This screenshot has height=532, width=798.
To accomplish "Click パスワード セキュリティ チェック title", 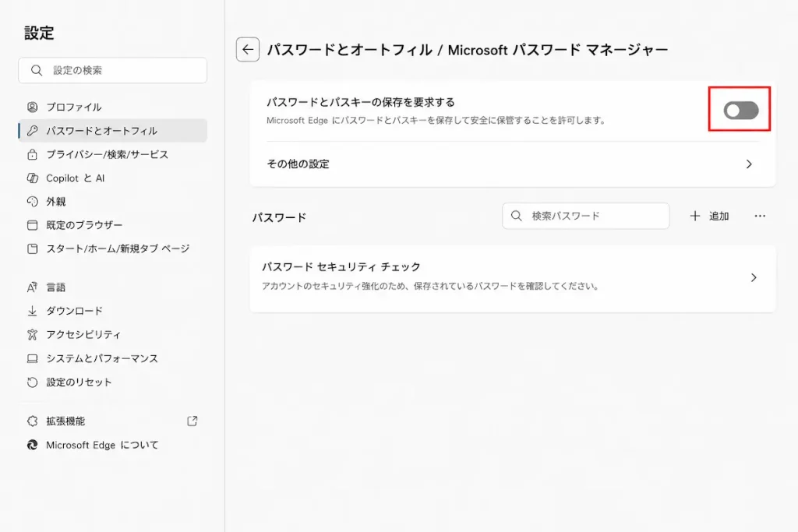I will click(341, 267).
